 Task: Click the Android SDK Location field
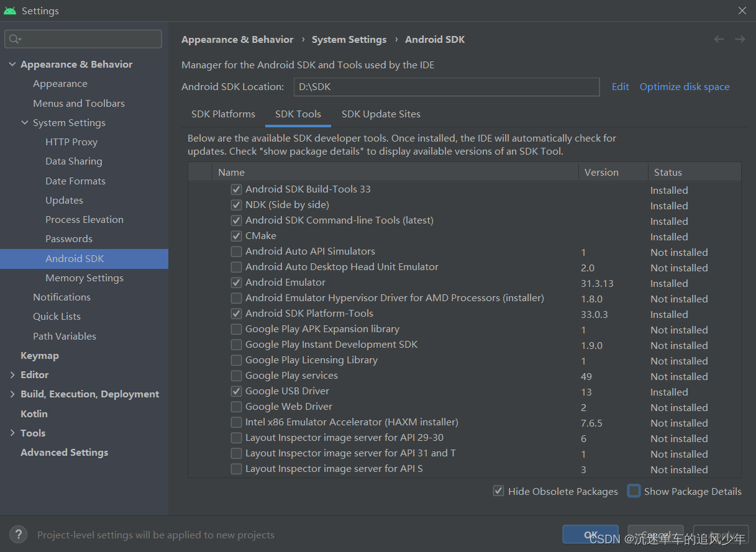(x=447, y=87)
